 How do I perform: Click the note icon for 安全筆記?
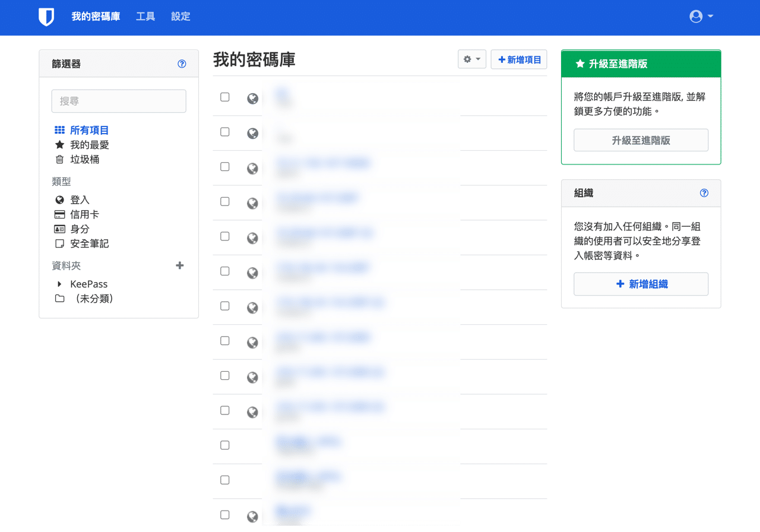pyautogui.click(x=59, y=243)
